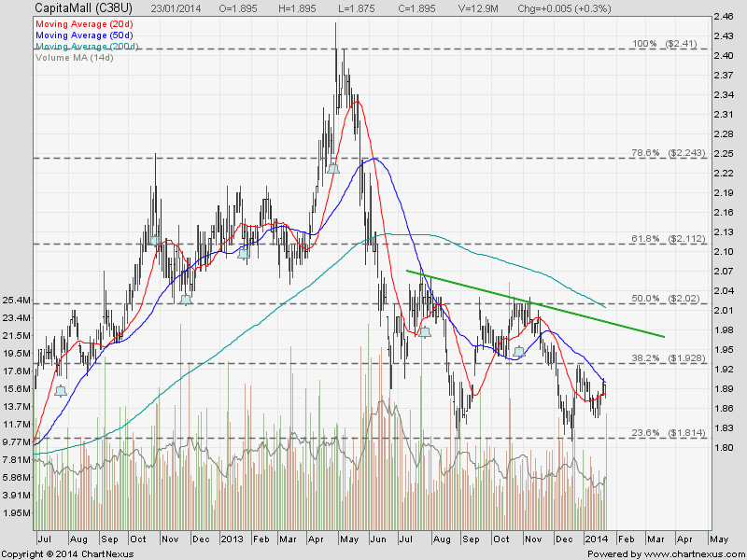Click the 2.04 price axis label
The width and height of the screenshot is (747, 560).
(x=723, y=291)
